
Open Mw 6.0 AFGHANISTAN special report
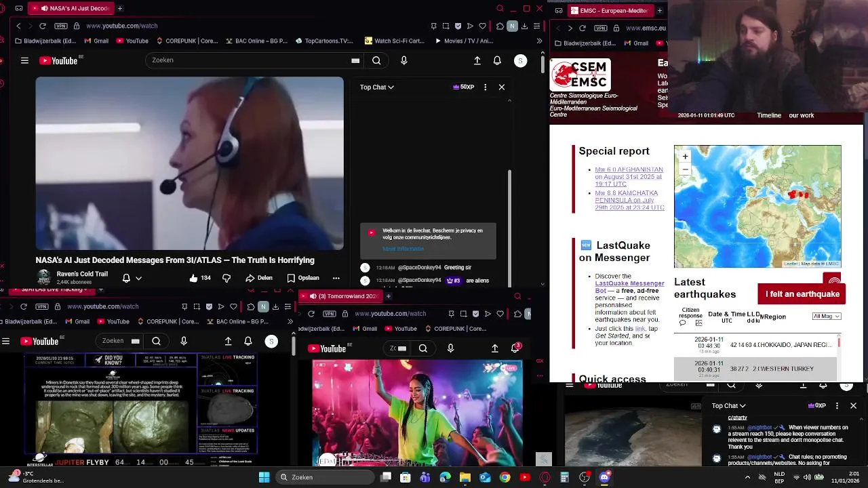coord(629,177)
